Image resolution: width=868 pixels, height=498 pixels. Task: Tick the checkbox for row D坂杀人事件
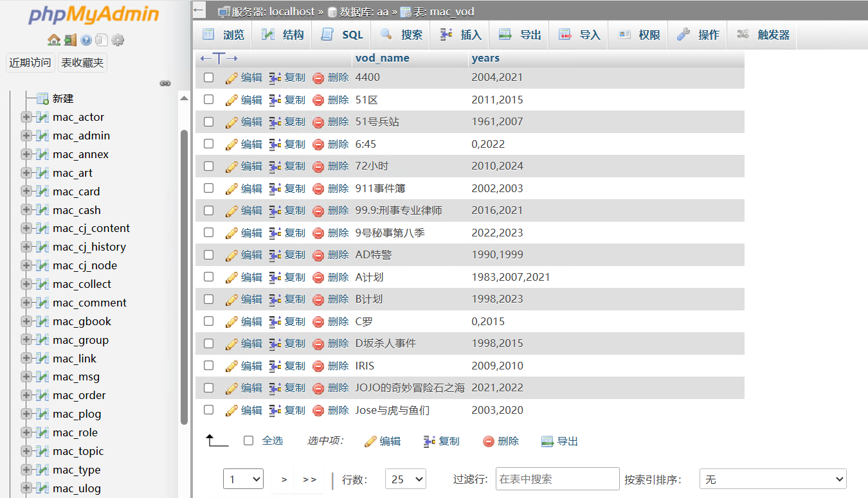coord(208,343)
